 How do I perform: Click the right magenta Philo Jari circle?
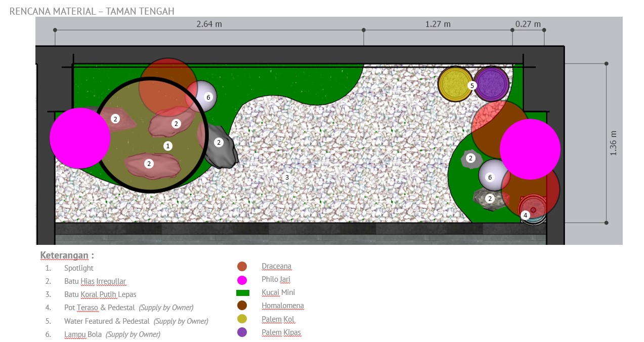tap(530, 149)
